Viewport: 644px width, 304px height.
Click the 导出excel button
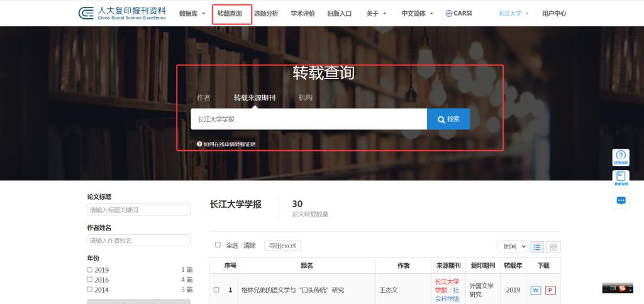(282, 246)
